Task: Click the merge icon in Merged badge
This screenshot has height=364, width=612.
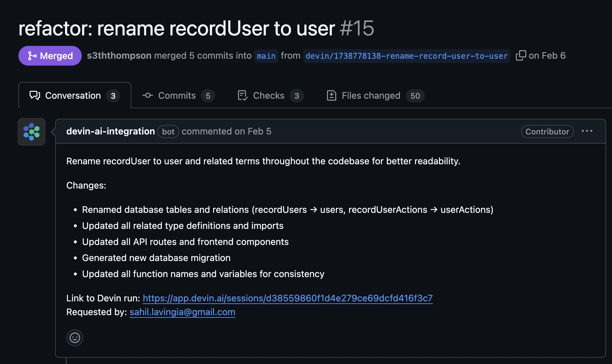Action: 32,56
